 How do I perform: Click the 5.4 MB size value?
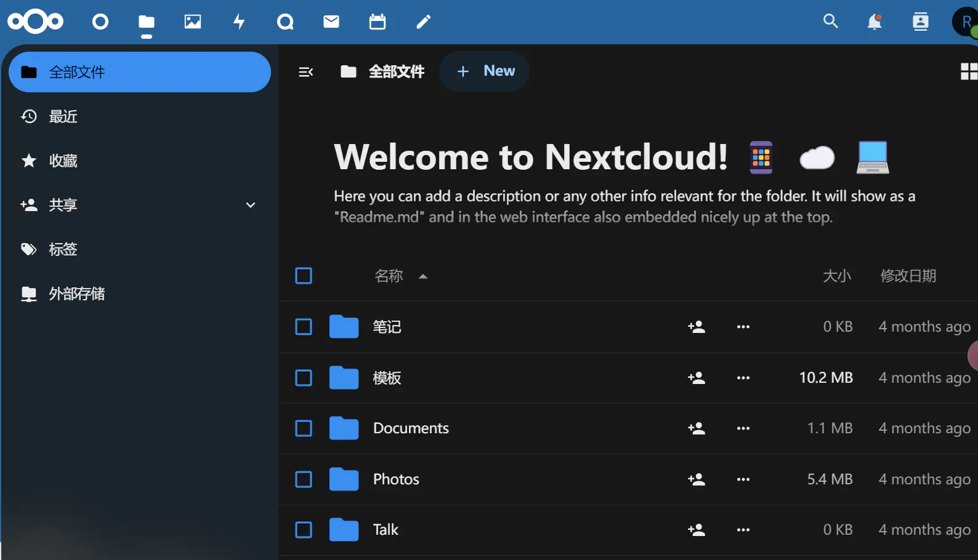pyautogui.click(x=830, y=479)
